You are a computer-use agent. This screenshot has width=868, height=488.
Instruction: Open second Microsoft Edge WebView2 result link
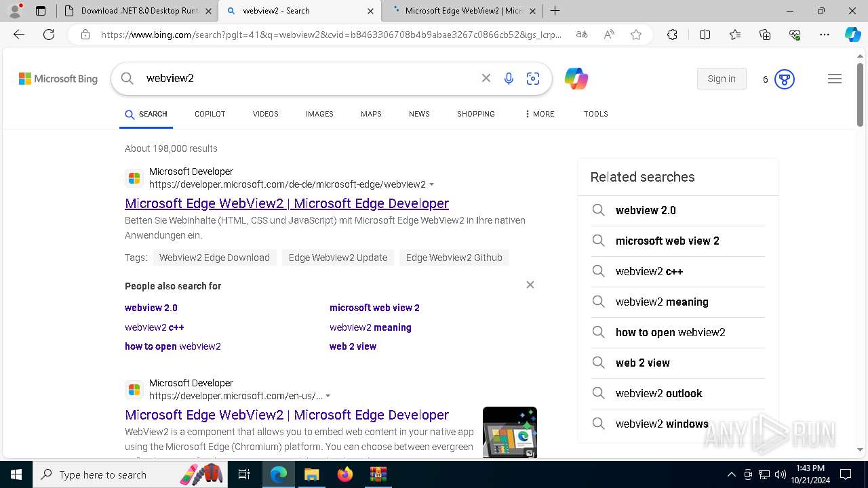click(x=287, y=415)
